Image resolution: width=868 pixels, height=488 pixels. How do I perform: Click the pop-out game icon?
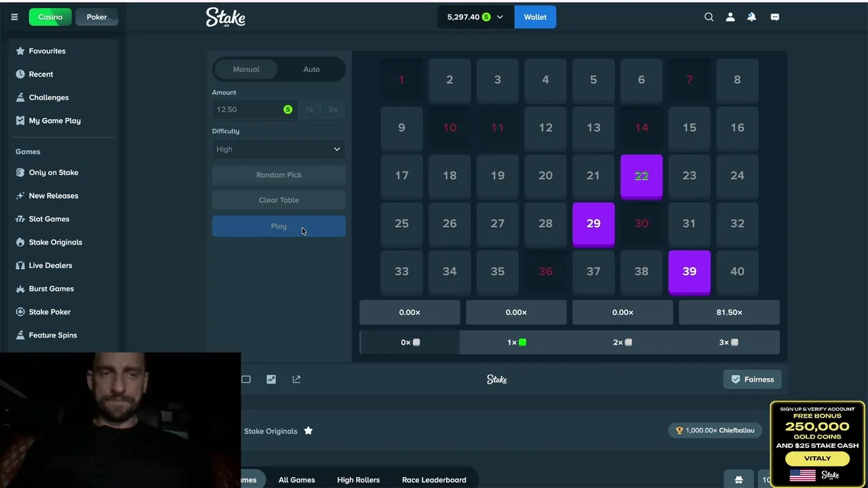pyautogui.click(x=296, y=380)
